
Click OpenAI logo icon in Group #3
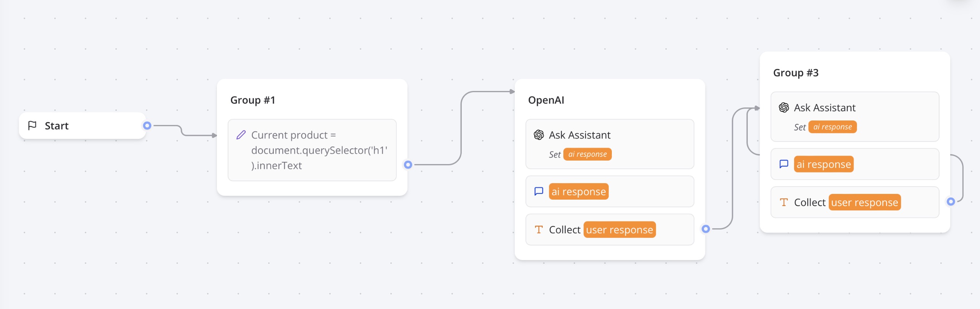point(784,107)
